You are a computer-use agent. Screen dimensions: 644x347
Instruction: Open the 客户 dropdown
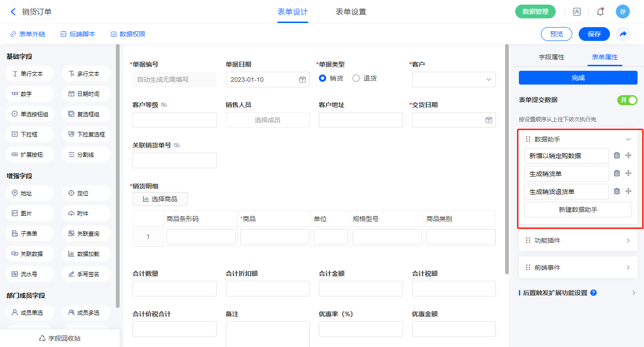pyautogui.click(x=454, y=80)
